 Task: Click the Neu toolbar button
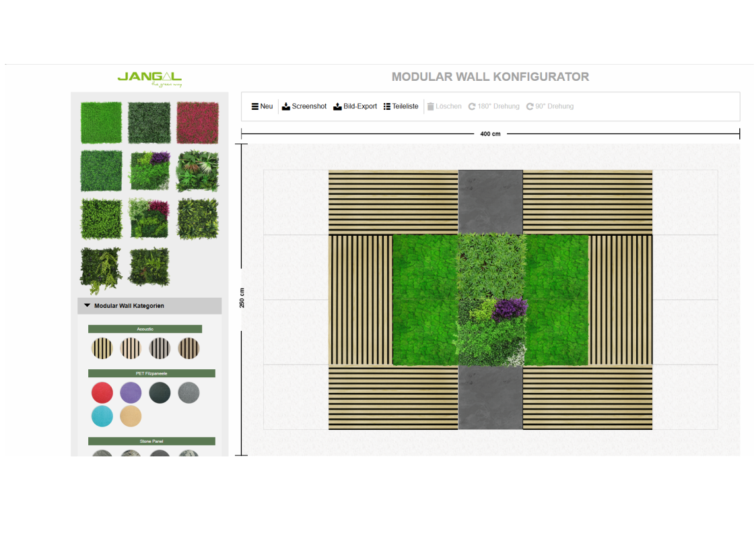262,106
